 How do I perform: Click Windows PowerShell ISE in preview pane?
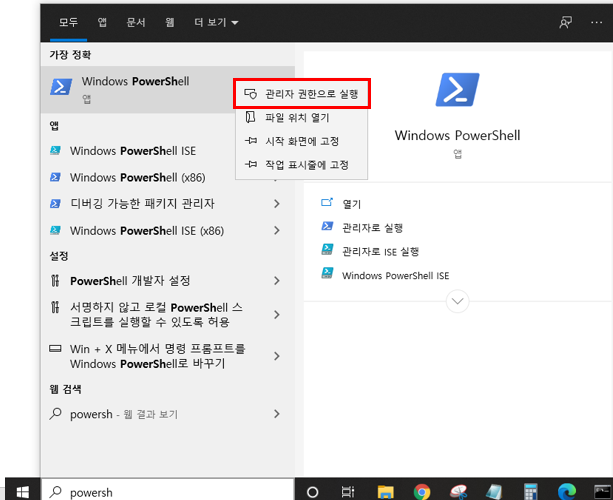tap(395, 276)
